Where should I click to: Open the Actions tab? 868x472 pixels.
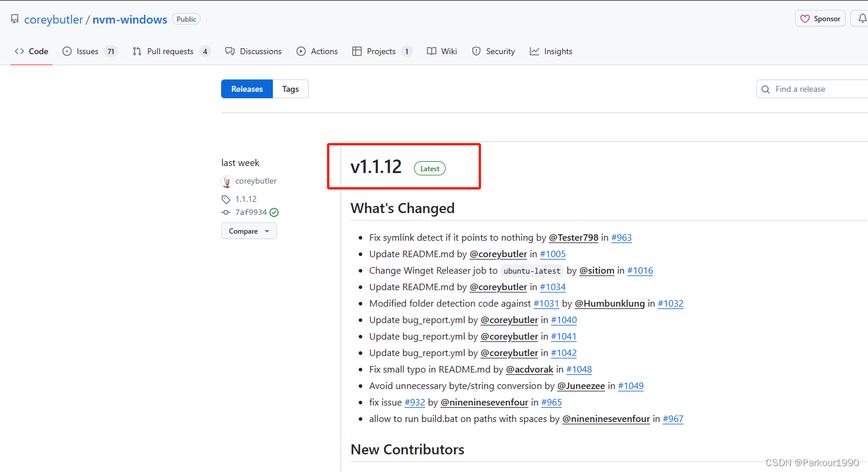317,51
